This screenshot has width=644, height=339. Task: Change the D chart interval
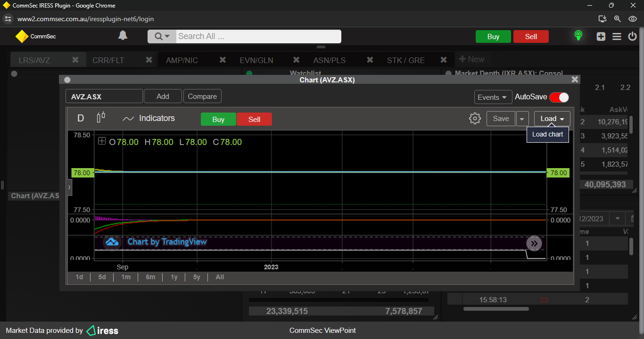81,119
